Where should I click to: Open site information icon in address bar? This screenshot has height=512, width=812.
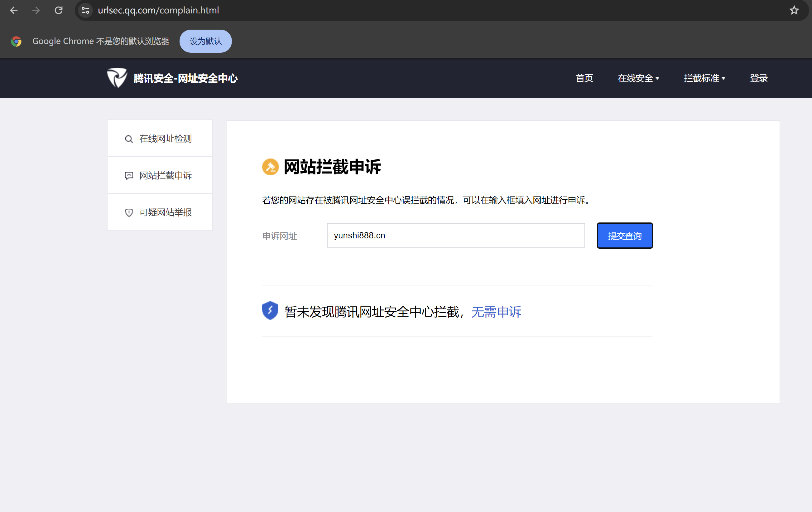point(85,11)
